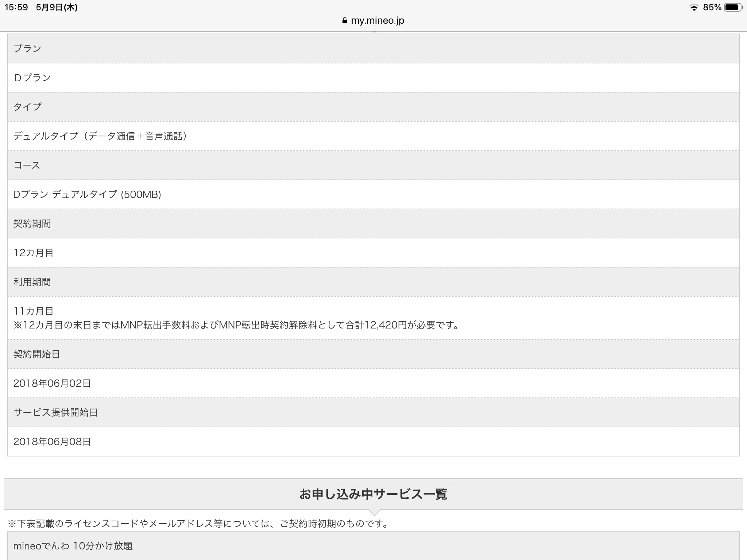Tap the Wi-Fi status icon
747x560 pixels.
click(x=694, y=8)
